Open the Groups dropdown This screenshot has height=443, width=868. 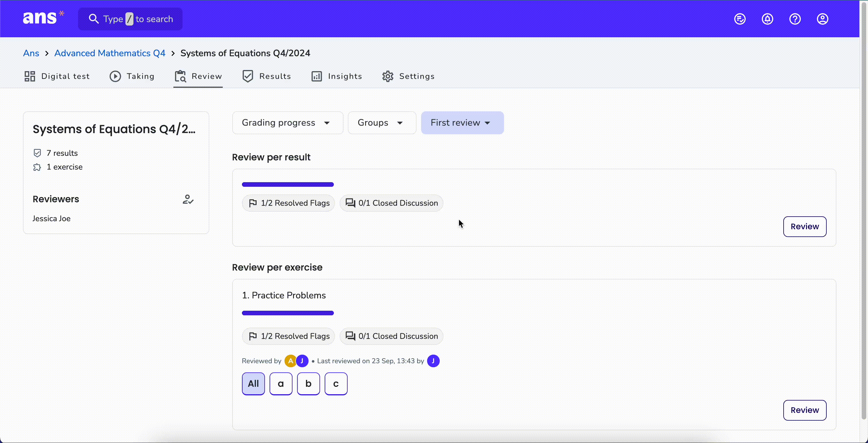click(382, 123)
